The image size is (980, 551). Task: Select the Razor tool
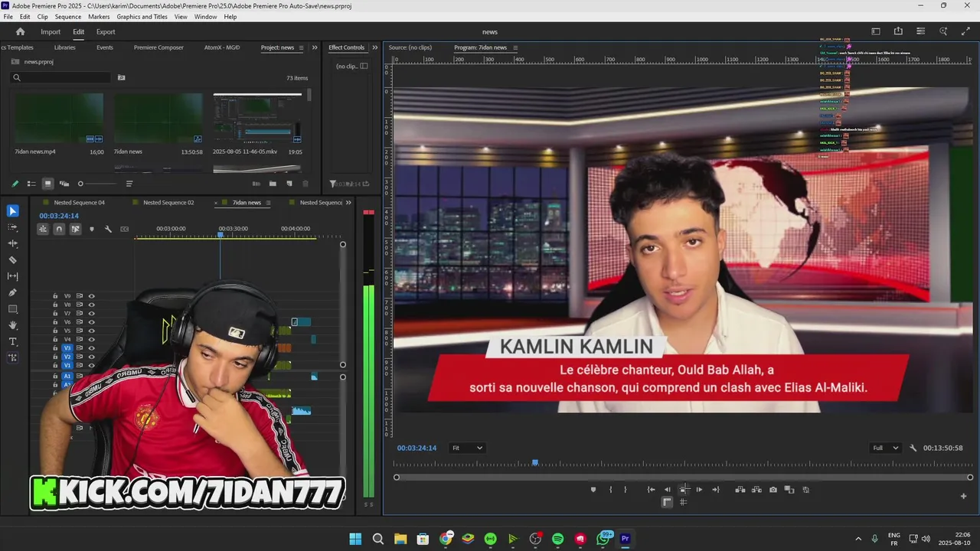point(13,260)
